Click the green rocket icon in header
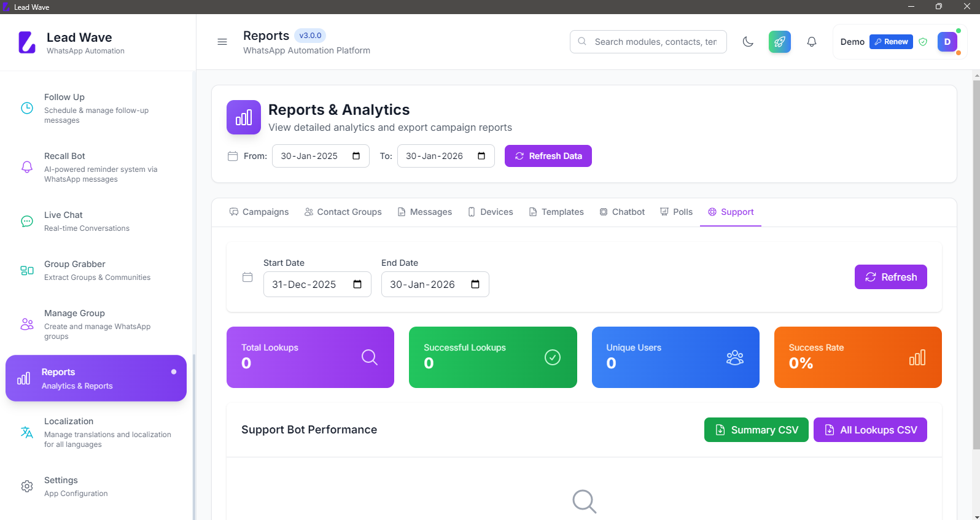Image resolution: width=980 pixels, height=520 pixels. [x=779, y=42]
